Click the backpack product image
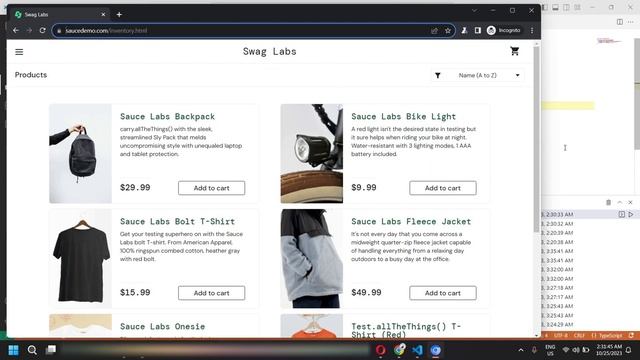640x360 pixels. pos(80,153)
